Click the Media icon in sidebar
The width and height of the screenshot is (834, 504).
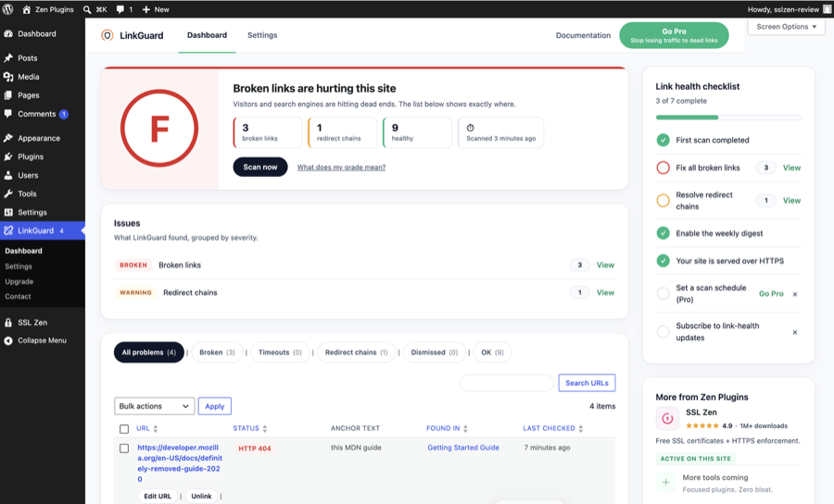point(8,77)
